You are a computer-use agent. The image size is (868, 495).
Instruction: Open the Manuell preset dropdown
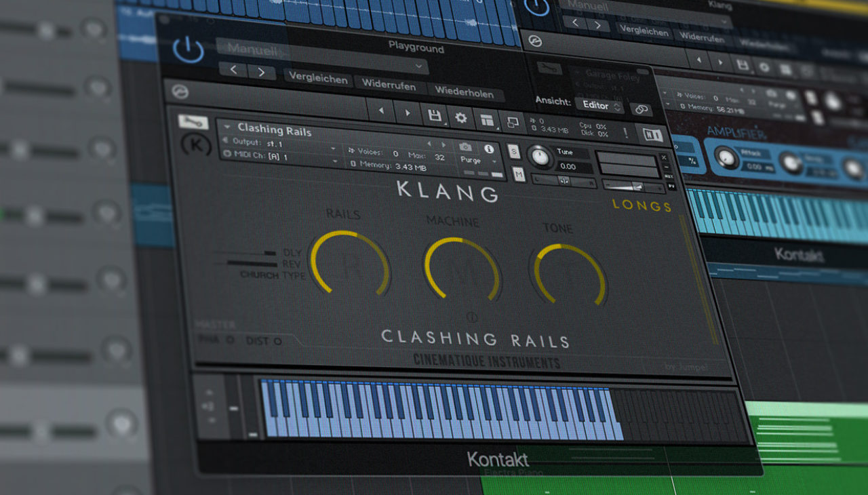point(323,57)
